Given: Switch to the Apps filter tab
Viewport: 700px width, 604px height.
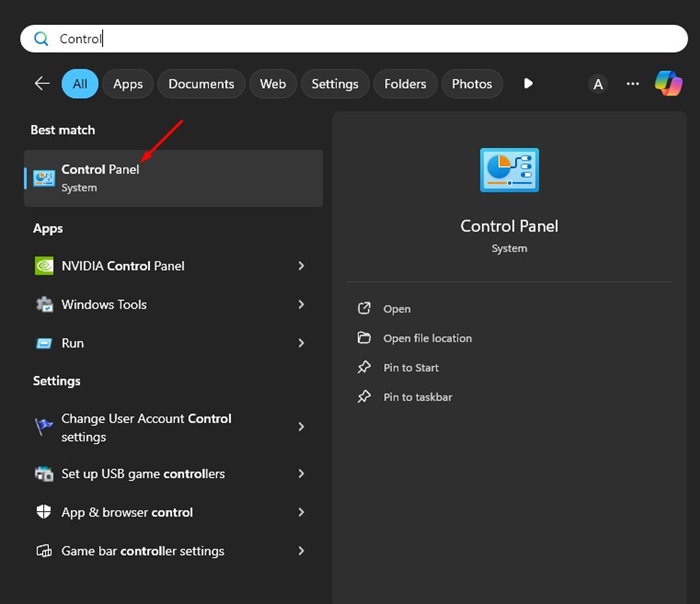Looking at the screenshot, I should click(x=128, y=84).
